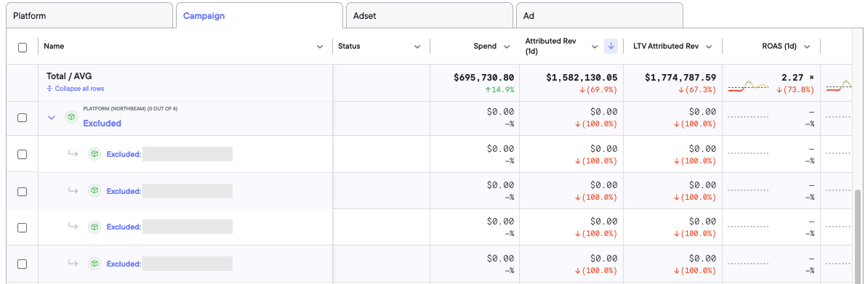The image size is (868, 284).
Task: Click PLATFORM (NORTHBEAM) (0 OUT OF 4) label
Action: coord(130,108)
